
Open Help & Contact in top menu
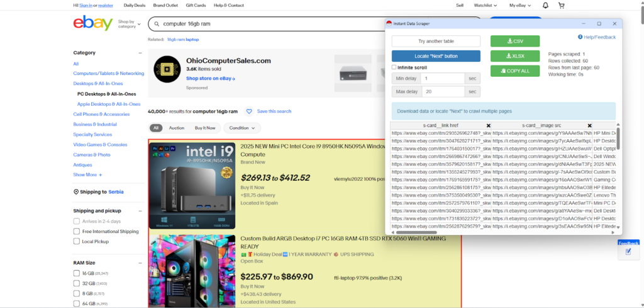tap(229, 5)
